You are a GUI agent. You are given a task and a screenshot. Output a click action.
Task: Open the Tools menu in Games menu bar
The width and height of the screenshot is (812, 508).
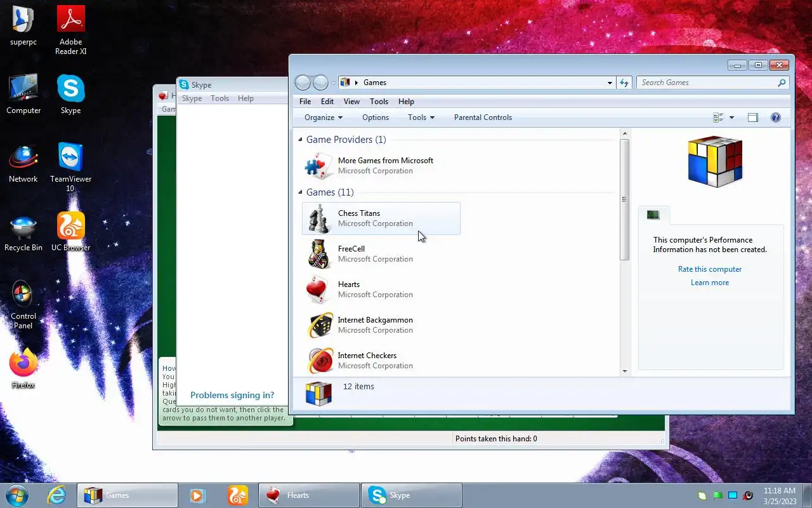[x=379, y=102]
